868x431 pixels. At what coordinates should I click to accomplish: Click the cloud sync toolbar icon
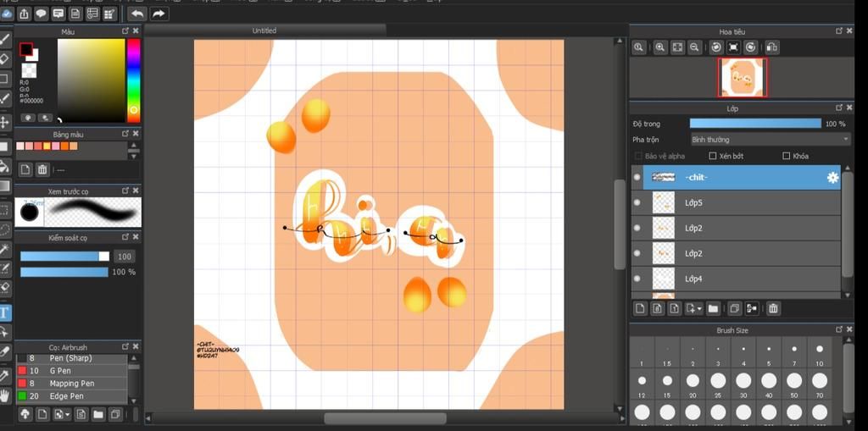(7, 14)
